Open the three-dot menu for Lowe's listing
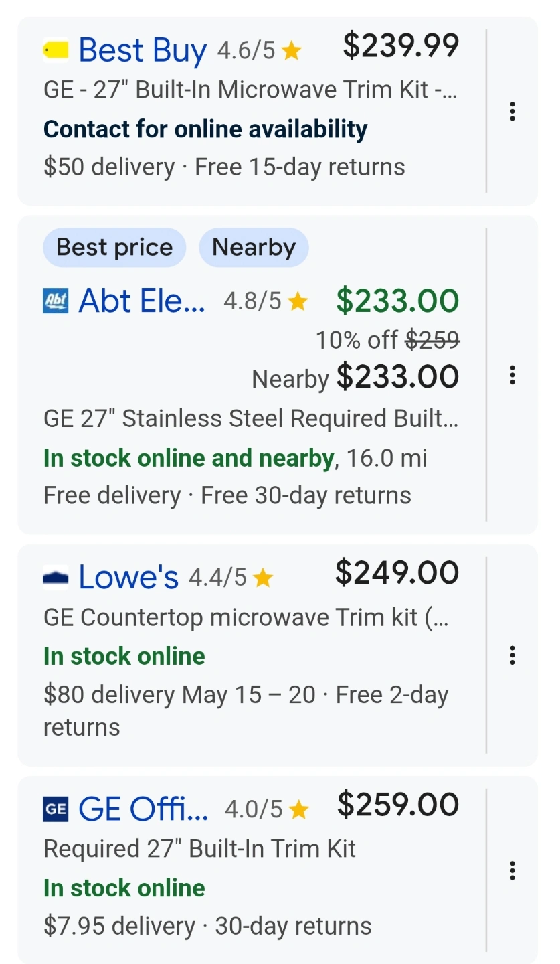The width and height of the screenshot is (560, 964). click(x=512, y=655)
